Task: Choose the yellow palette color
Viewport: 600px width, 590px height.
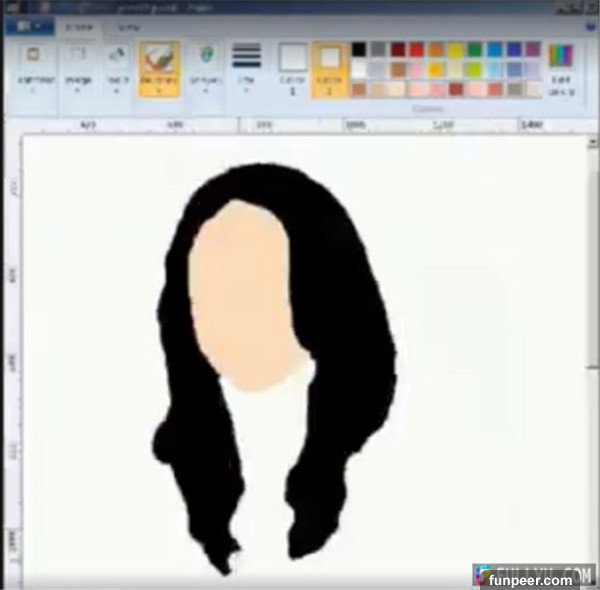Action: (x=456, y=49)
